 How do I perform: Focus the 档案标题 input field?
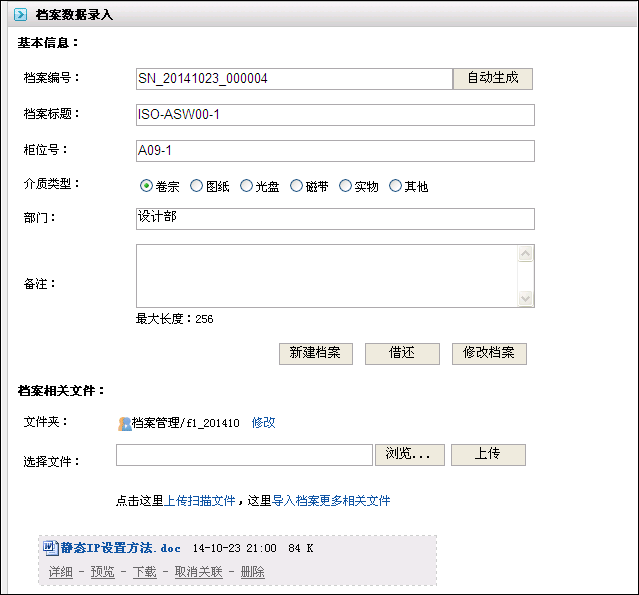point(335,115)
